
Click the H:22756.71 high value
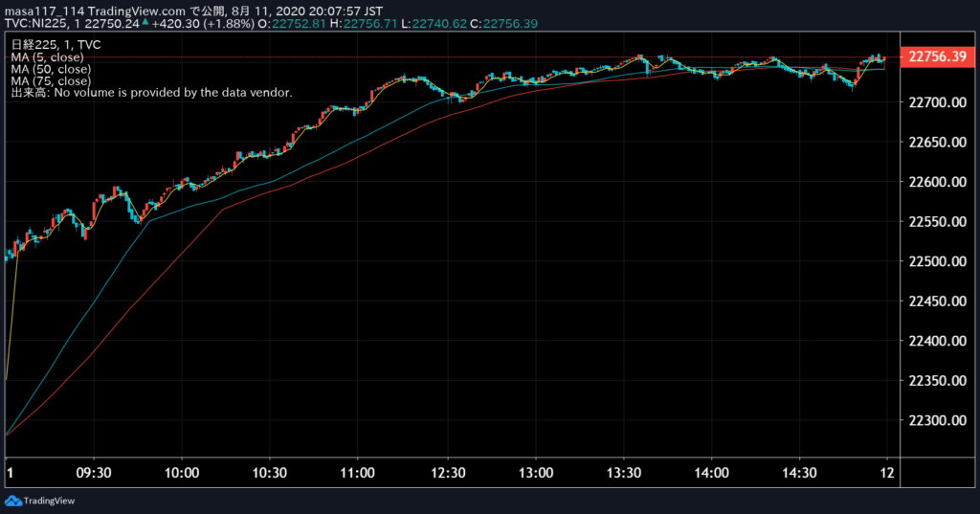click(364, 24)
